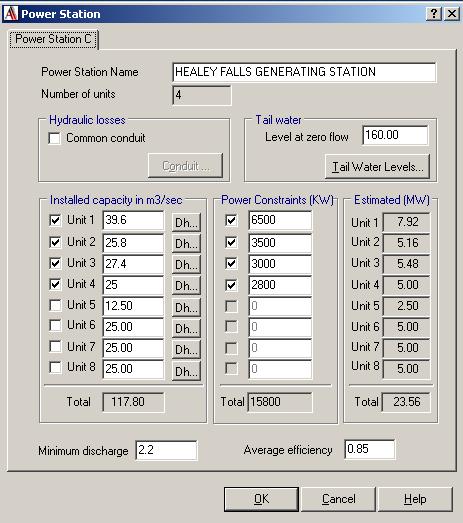The width and height of the screenshot is (463, 523).
Task: Open the Dh button for Unit 7
Action: (x=186, y=349)
